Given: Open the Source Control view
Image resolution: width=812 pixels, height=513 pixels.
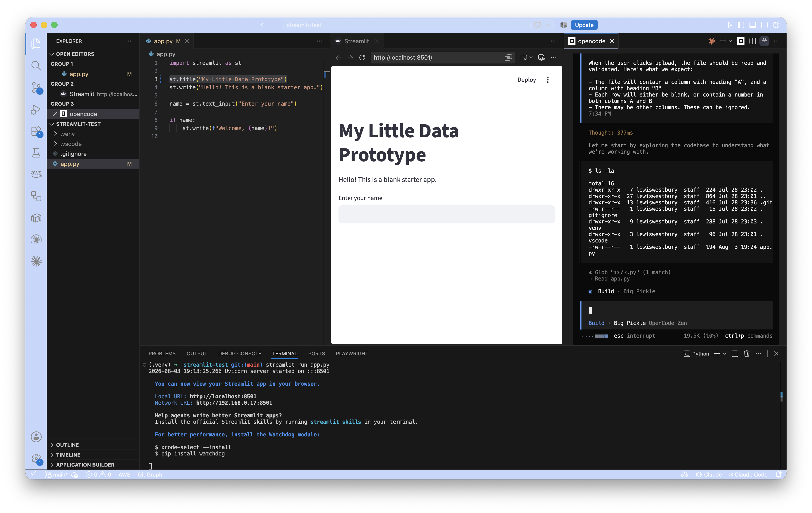Looking at the screenshot, I should coord(36,87).
